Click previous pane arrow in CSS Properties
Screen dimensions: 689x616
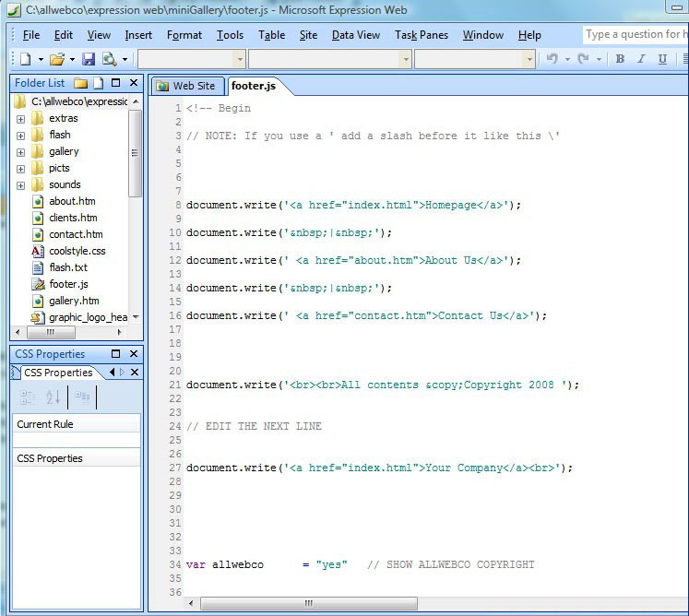click(x=112, y=373)
